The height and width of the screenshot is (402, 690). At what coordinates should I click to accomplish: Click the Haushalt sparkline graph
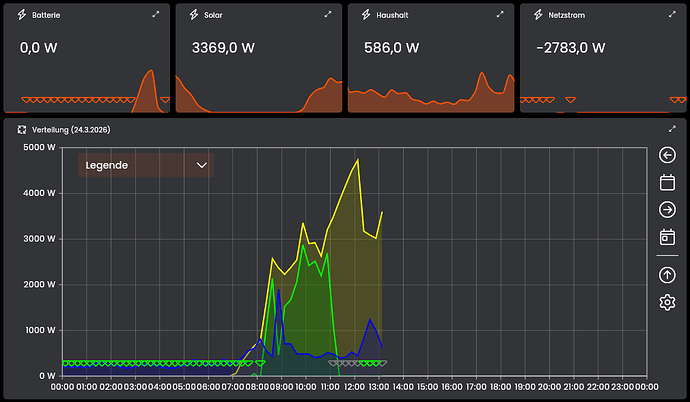pyautogui.click(x=431, y=95)
